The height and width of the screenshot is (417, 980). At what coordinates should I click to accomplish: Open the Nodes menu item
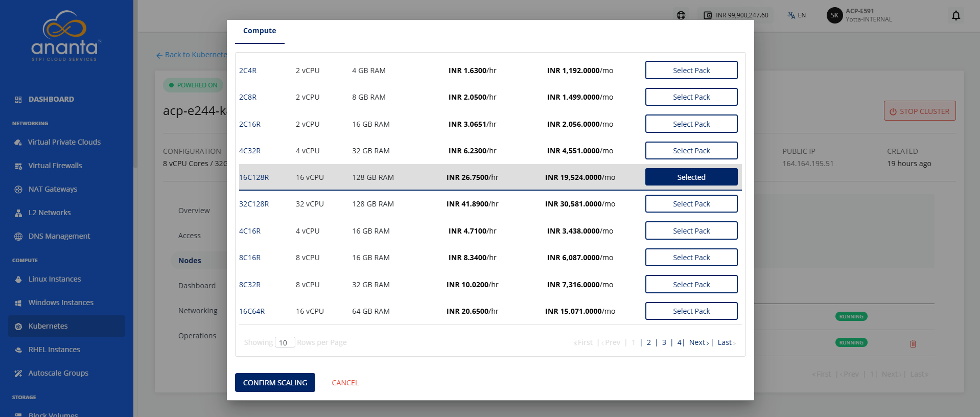(190, 261)
